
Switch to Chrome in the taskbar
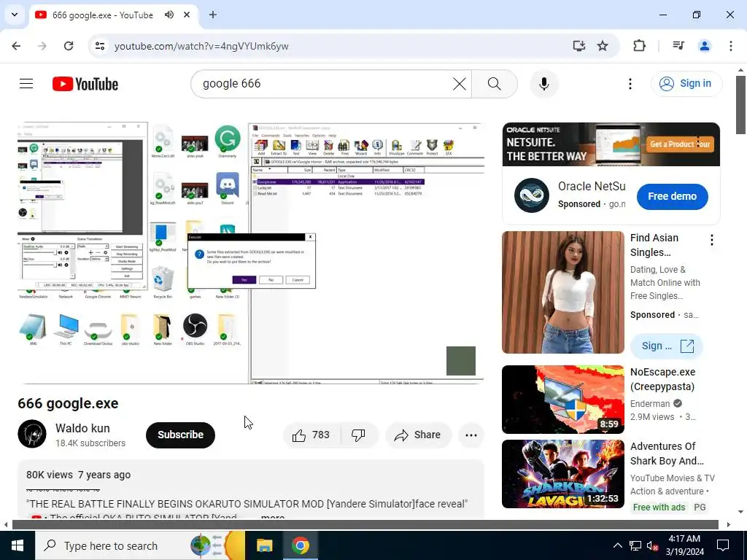300,545
